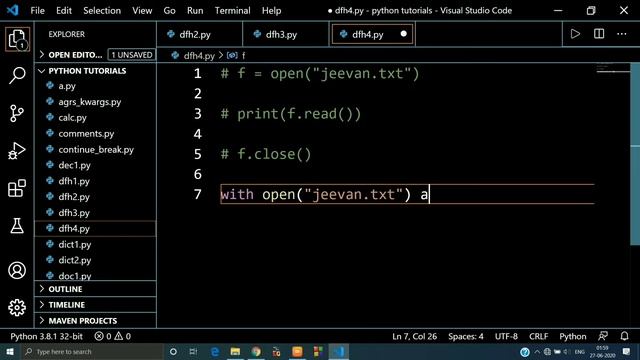
Task: Open the Go menu
Action: (169, 11)
